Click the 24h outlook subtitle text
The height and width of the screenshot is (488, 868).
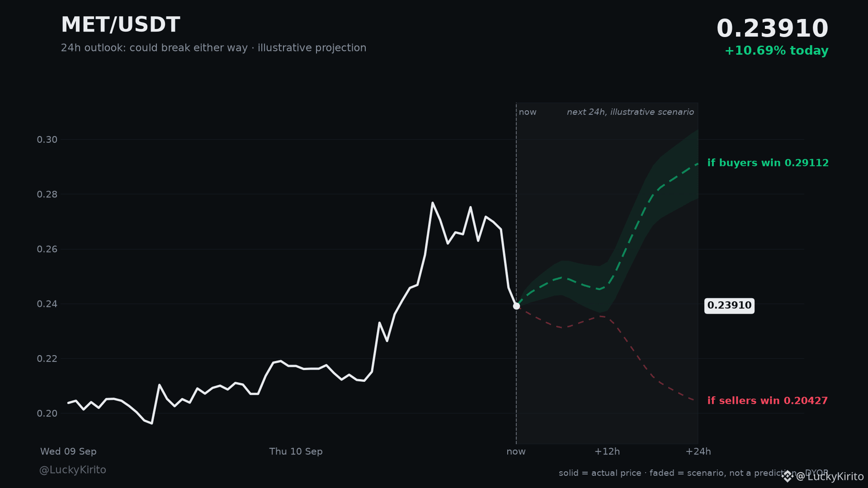pyautogui.click(x=213, y=48)
